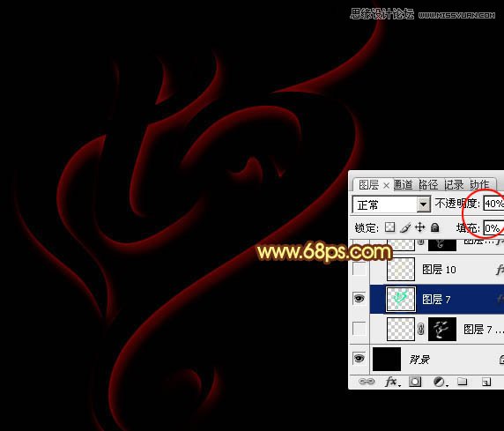Click the lock position move icon

click(419, 227)
